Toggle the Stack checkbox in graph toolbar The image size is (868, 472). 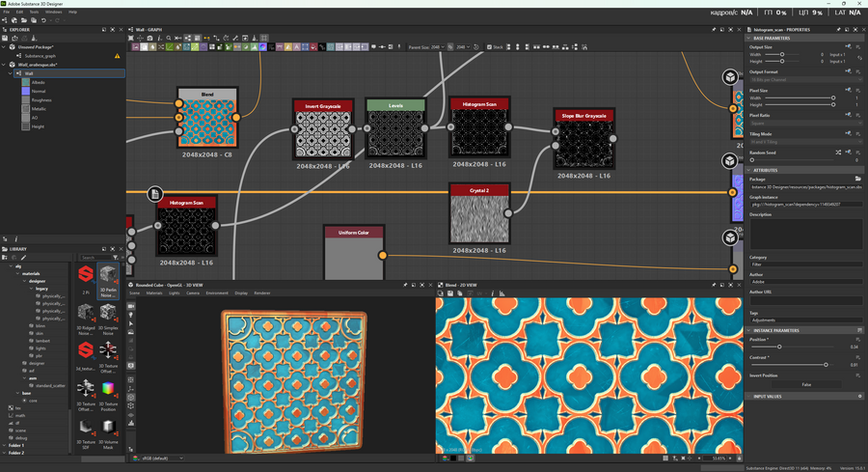[x=491, y=46]
